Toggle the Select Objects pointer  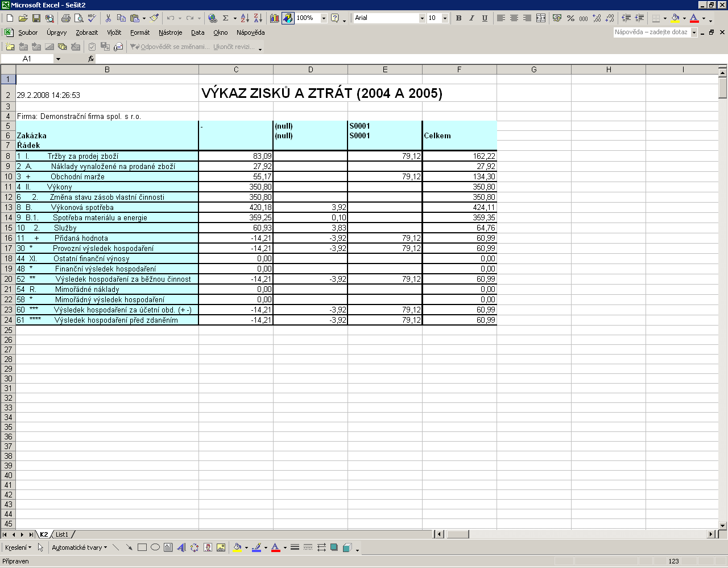click(40, 548)
